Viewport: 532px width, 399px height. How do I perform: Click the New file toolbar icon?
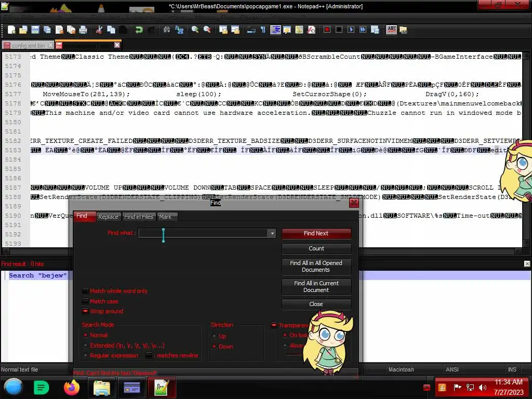point(11,30)
